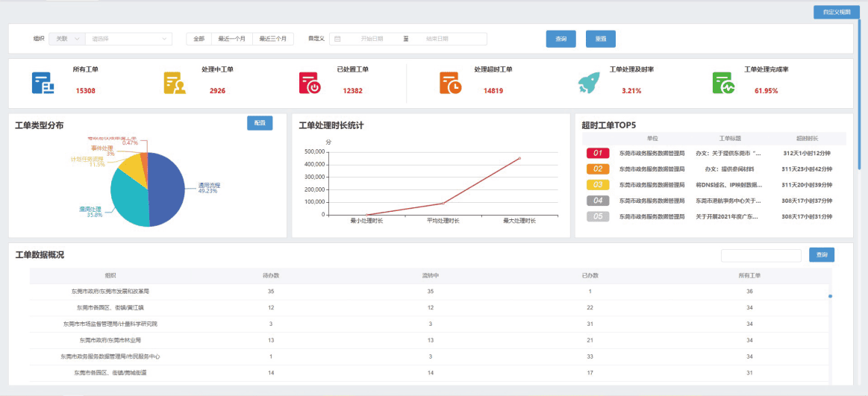Image resolution: width=868 pixels, height=396 pixels.
Task: Click the 14819 overtime tickets value
Action: click(493, 91)
